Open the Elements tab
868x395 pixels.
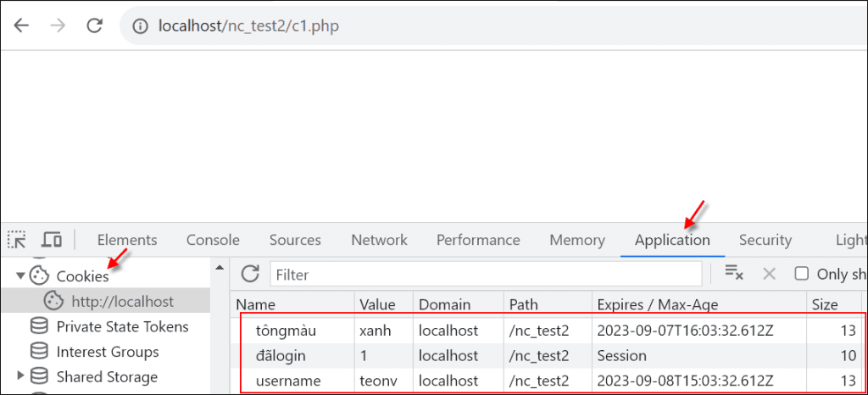coord(127,240)
